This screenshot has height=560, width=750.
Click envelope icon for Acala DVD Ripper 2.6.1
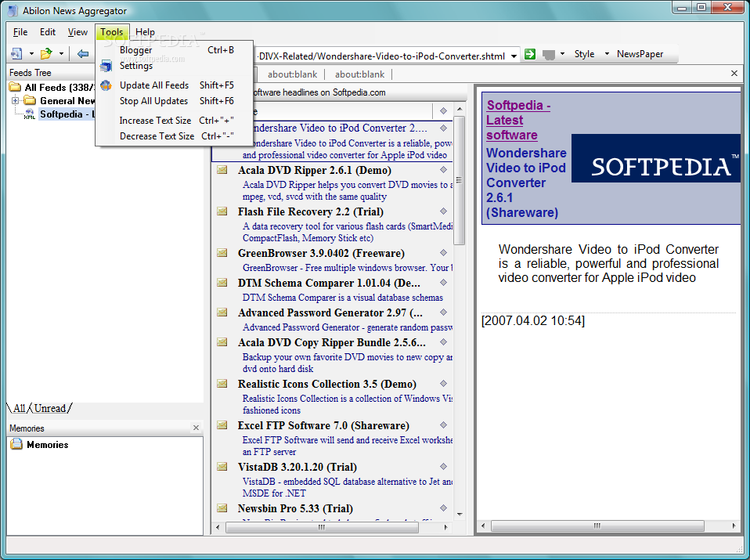tap(222, 169)
